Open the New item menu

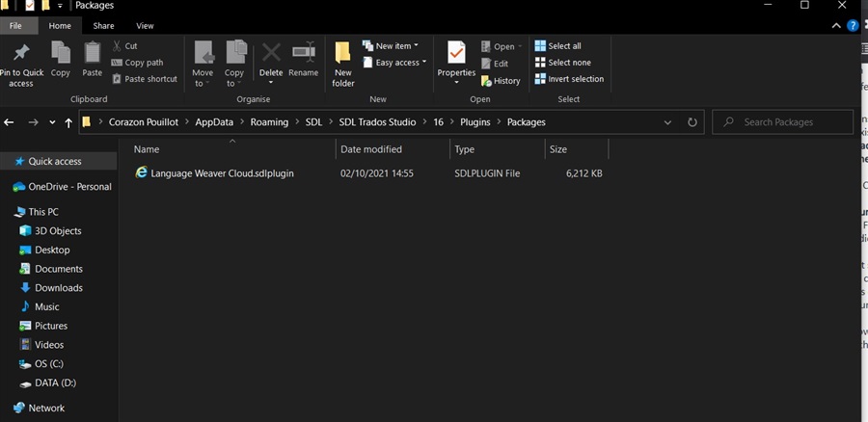[x=391, y=46]
